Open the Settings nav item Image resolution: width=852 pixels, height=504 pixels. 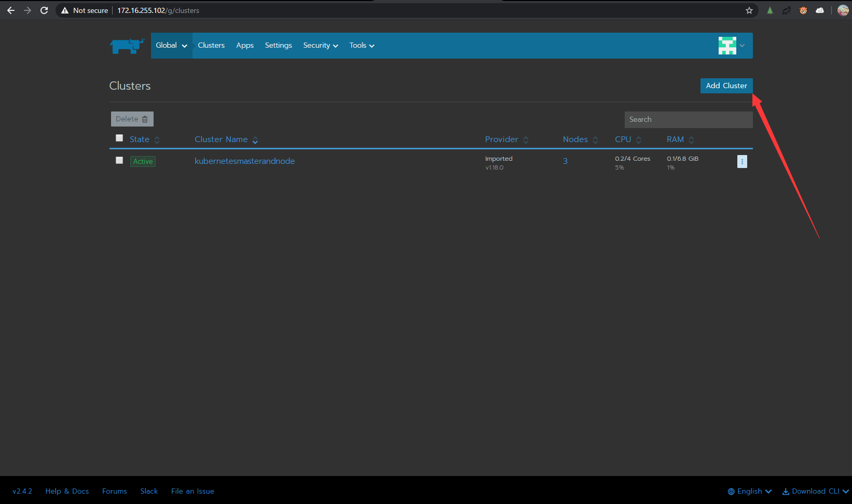[279, 46]
